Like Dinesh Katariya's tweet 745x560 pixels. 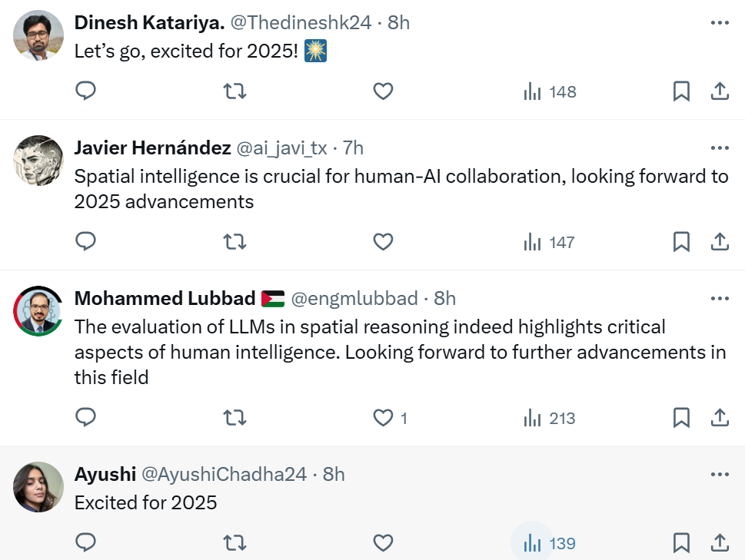pyautogui.click(x=383, y=92)
